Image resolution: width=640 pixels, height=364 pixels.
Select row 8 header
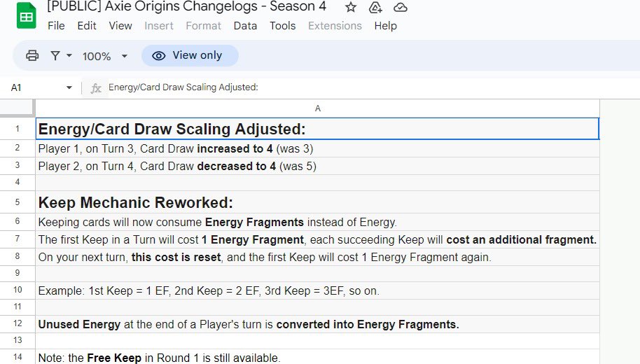[17, 257]
